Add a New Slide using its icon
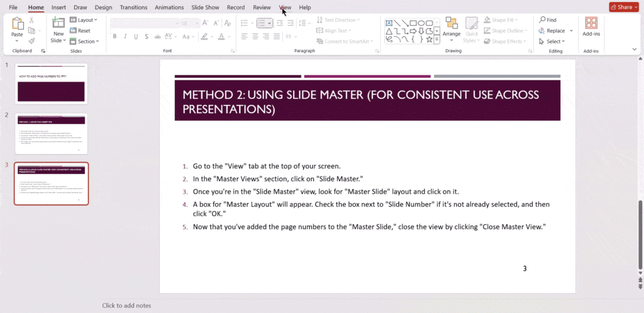The width and height of the screenshot is (644, 313). 58,23
